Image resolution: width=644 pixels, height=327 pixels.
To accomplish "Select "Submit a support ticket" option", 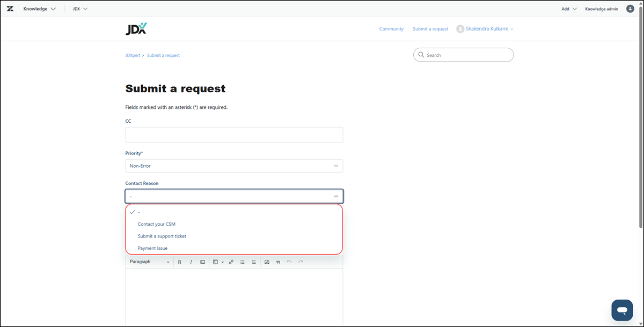I will 162,236.
